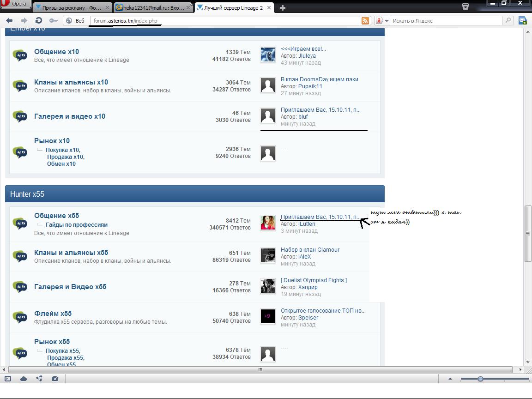This screenshot has width=532, height=399.
Task: Click the forum icon beside 'Рынок x10'
Action: (x=20, y=152)
